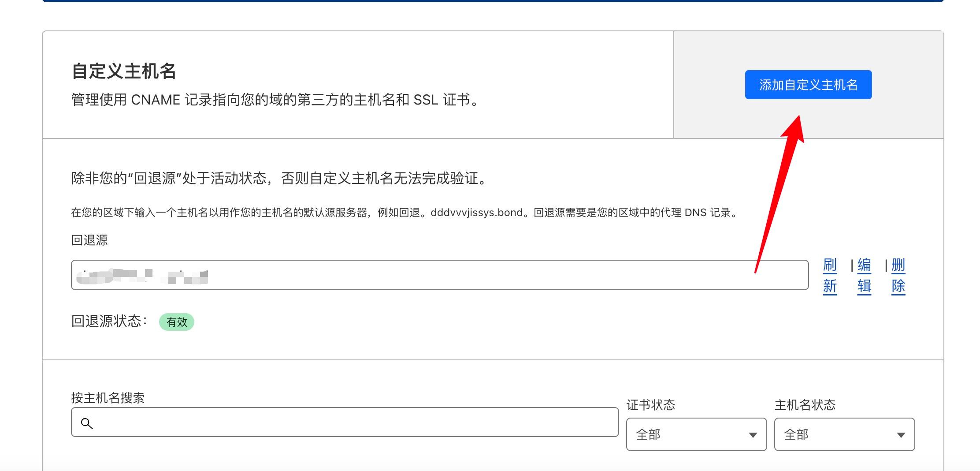980x471 pixels.
Task: Click the 编辑 link
Action: click(x=864, y=276)
